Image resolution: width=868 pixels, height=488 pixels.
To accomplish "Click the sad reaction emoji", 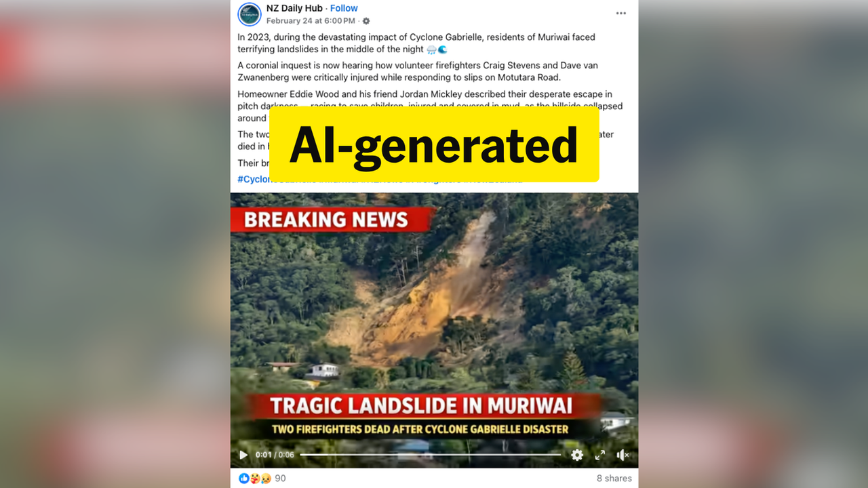I will (x=265, y=479).
